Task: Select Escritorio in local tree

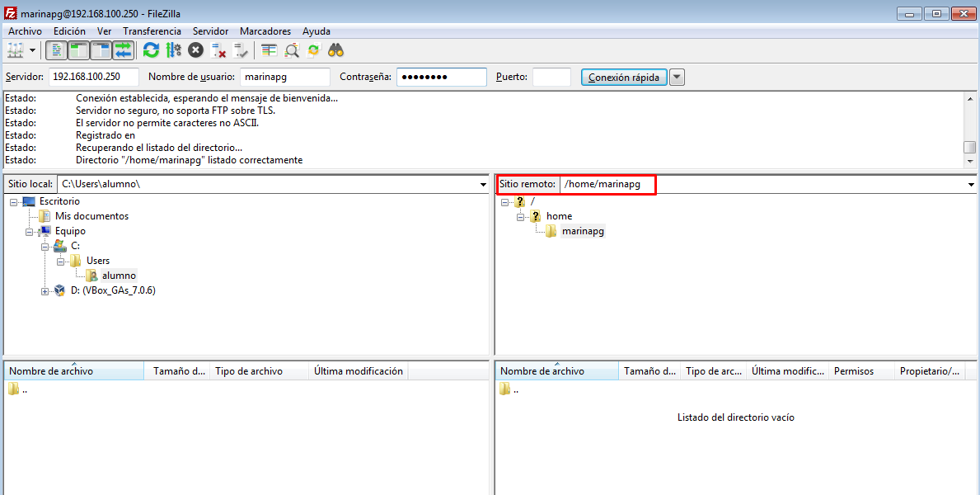Action: (x=59, y=200)
